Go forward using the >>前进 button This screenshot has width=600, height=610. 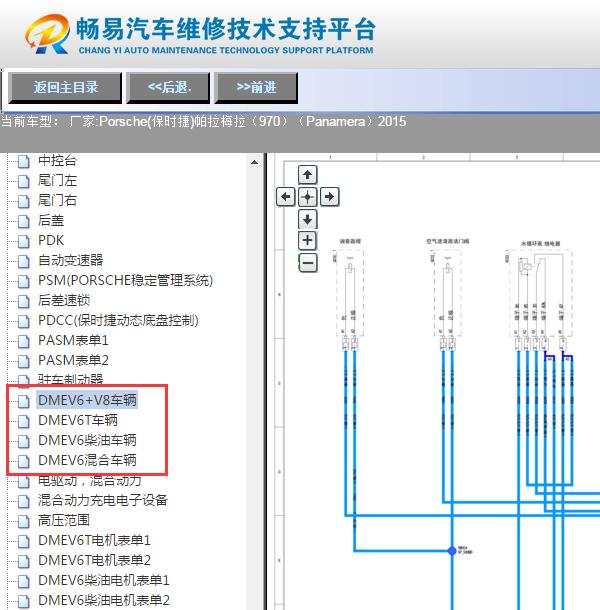[x=256, y=88]
